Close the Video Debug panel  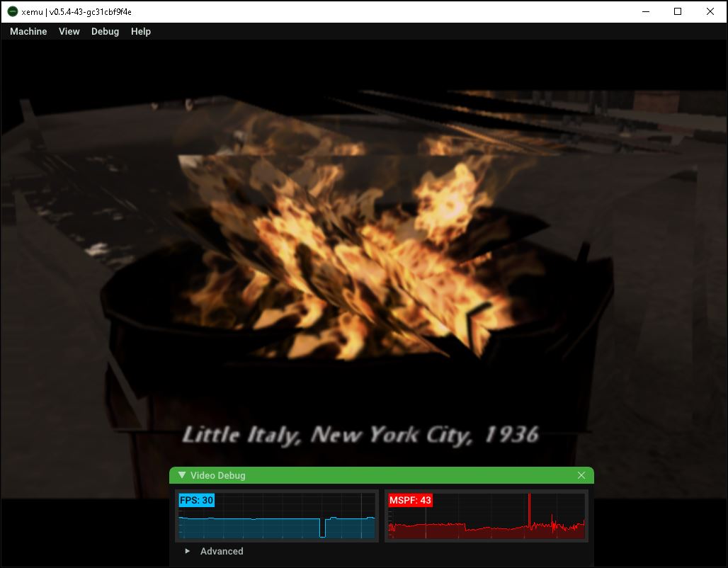(x=581, y=475)
